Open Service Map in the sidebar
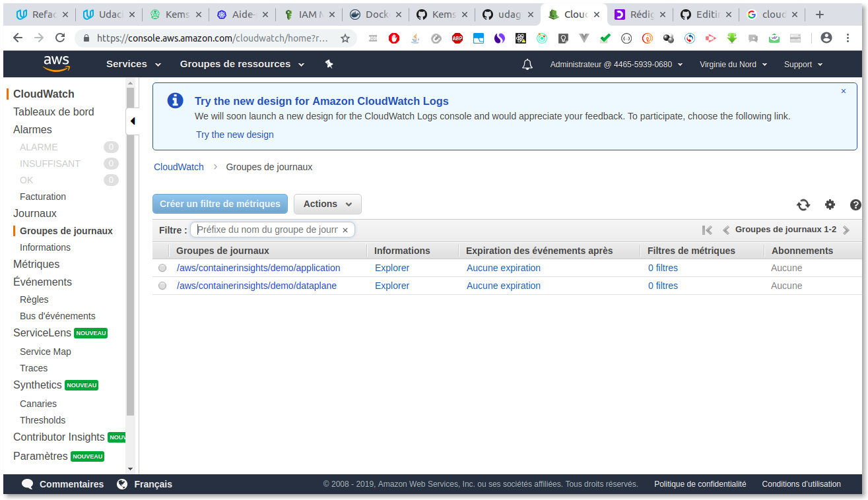Image resolution: width=868 pixels, height=500 pixels. 46,352
